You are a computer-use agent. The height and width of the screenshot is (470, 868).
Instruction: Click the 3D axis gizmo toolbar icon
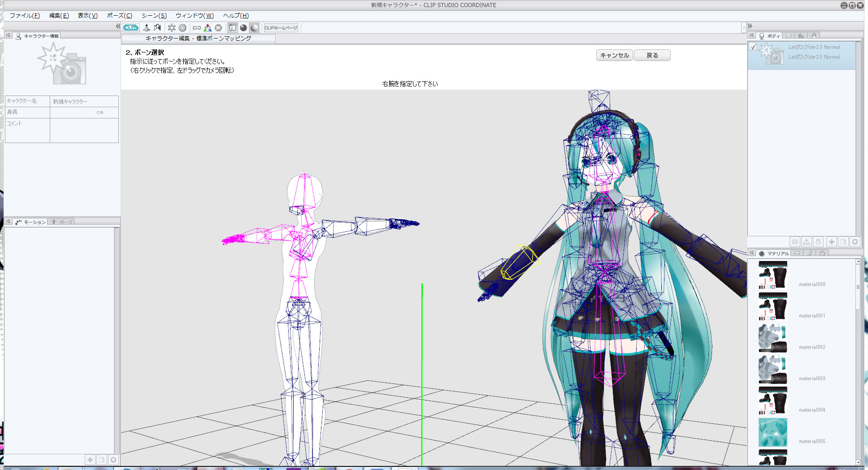(x=207, y=28)
